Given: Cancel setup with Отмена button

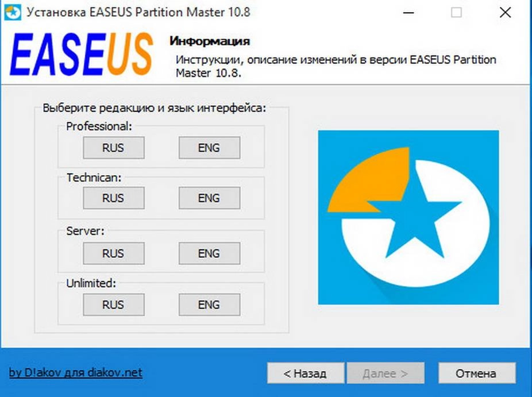Looking at the screenshot, I should (477, 373).
